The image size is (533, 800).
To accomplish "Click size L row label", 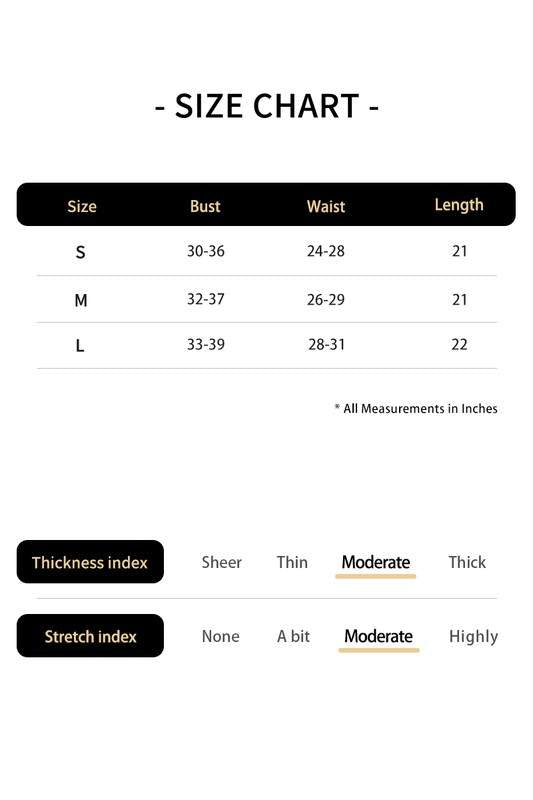I will click(x=80, y=346).
